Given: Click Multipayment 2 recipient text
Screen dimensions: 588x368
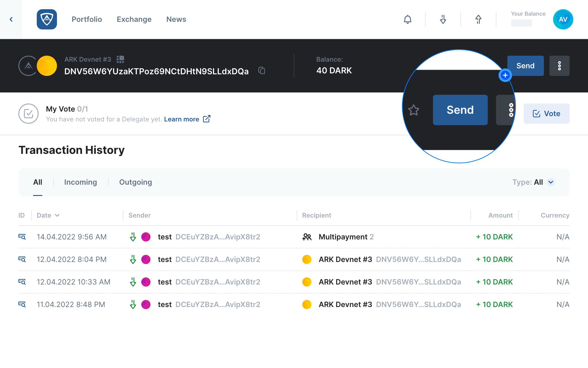Looking at the screenshot, I should tap(346, 237).
